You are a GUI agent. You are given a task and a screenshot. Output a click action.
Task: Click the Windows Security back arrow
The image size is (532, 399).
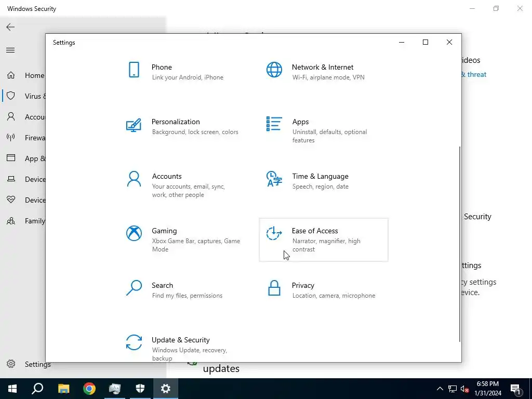(10, 27)
